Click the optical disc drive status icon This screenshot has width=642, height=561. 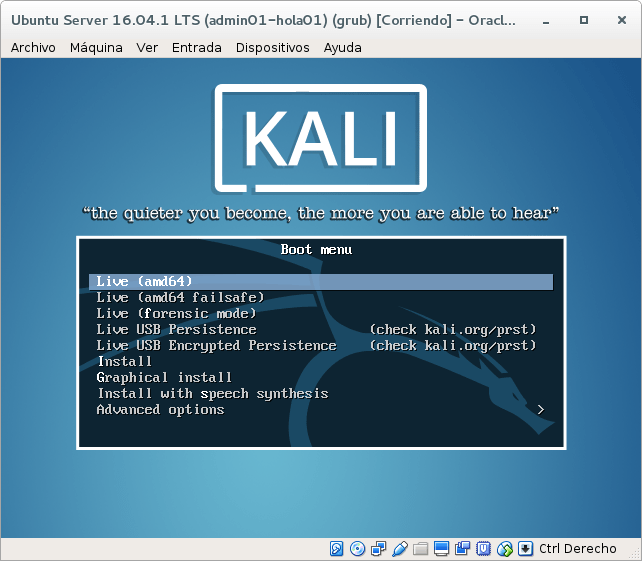pos(357,549)
